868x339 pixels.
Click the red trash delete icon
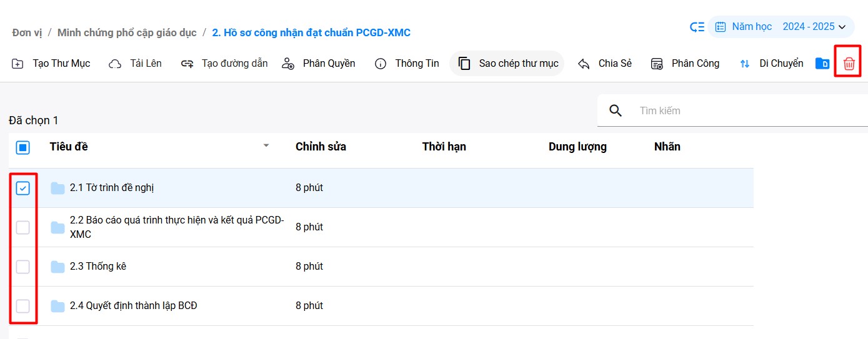pyautogui.click(x=849, y=63)
